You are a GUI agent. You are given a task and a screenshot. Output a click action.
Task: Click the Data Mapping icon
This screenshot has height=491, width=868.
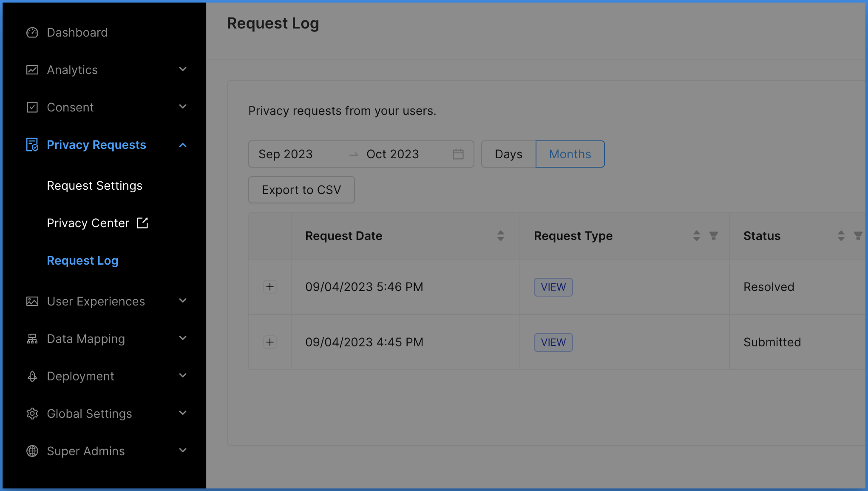31,338
